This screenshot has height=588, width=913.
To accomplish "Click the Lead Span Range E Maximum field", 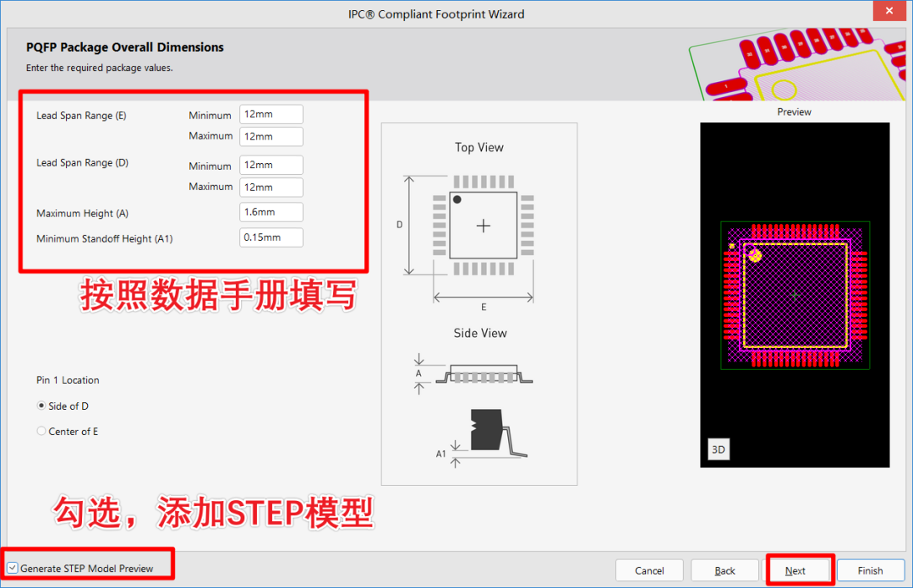I will click(270, 136).
